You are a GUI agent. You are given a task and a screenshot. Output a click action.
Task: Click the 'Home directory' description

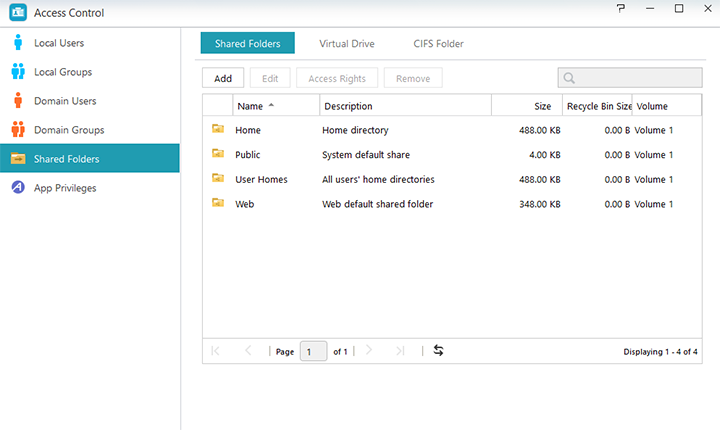[355, 130]
